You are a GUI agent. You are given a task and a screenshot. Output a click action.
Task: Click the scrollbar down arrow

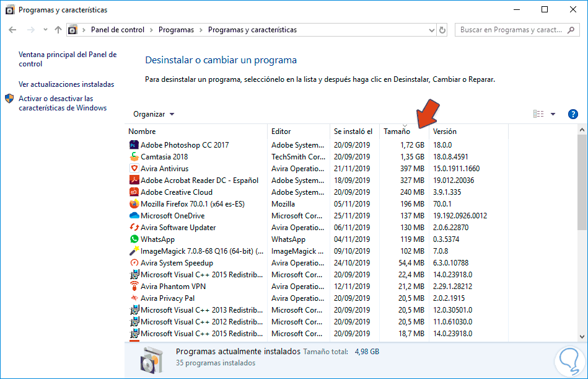click(582, 337)
